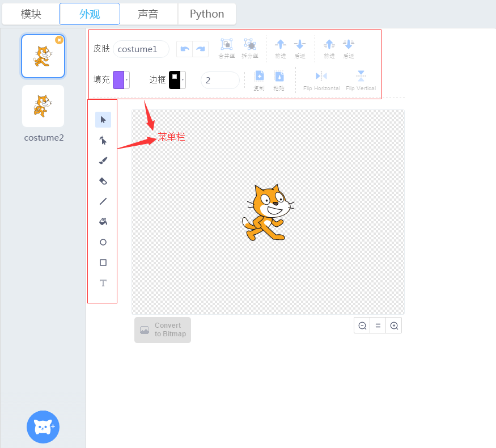496x448 pixels.
Task: Pick the Brush tool
Action: [x=103, y=160]
